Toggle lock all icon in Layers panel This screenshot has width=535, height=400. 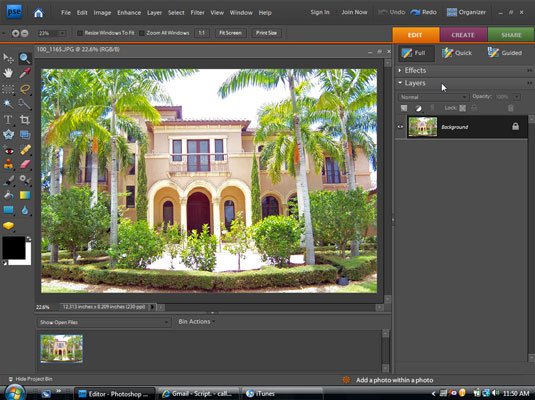(474, 108)
